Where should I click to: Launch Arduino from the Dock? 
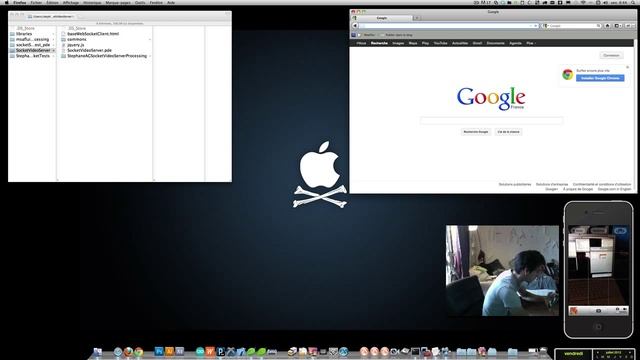pyautogui.click(x=200, y=351)
